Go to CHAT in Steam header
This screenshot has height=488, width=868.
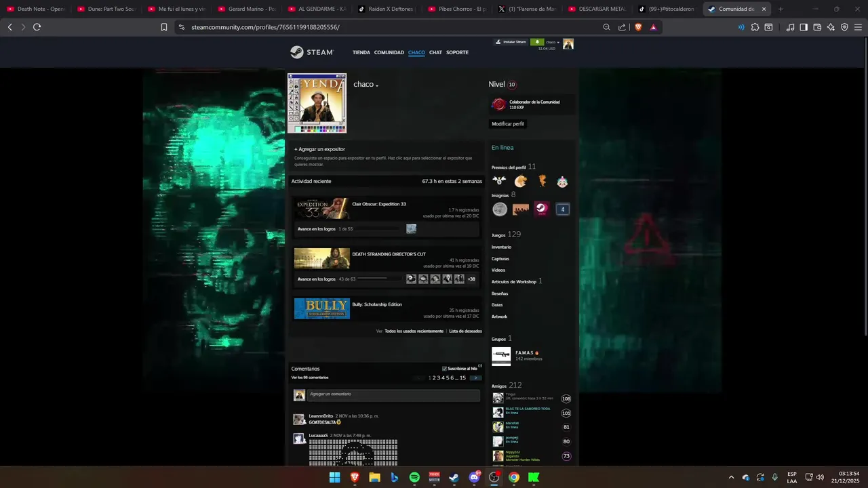coord(435,52)
